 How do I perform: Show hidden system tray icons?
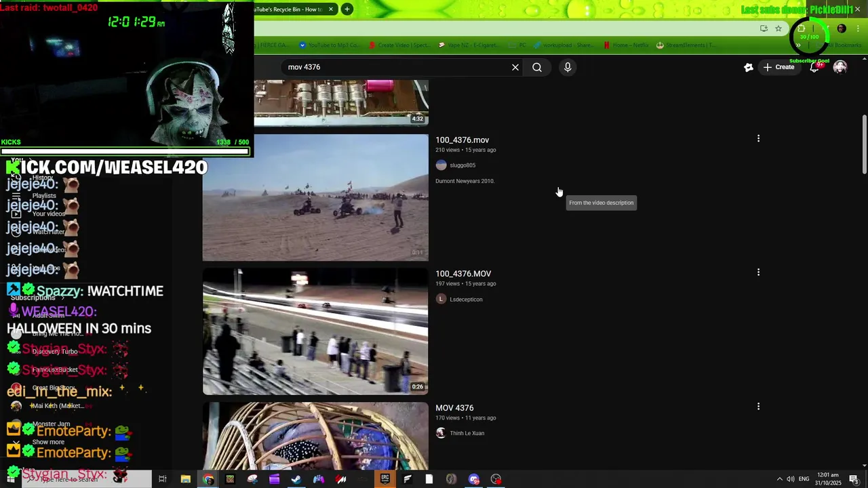coord(779,479)
